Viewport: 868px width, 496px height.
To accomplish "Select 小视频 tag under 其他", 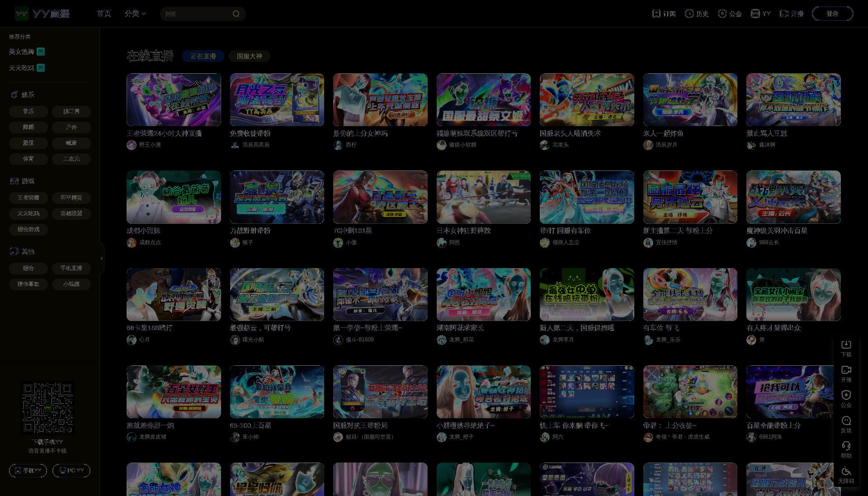I will point(71,284).
